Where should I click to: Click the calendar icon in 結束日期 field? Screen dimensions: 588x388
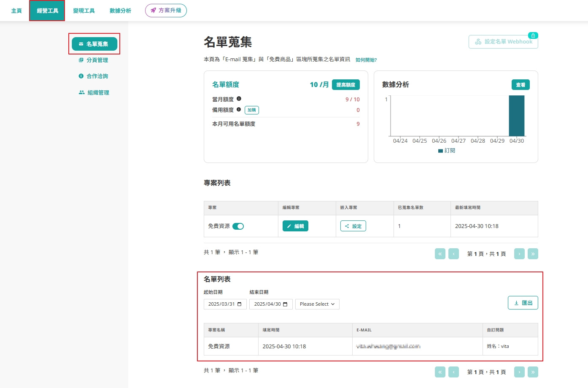click(285, 304)
